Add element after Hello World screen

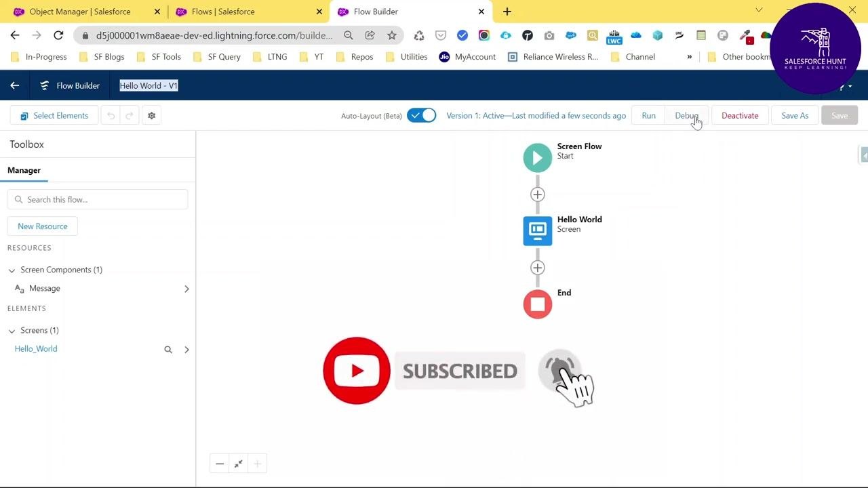coord(538,268)
